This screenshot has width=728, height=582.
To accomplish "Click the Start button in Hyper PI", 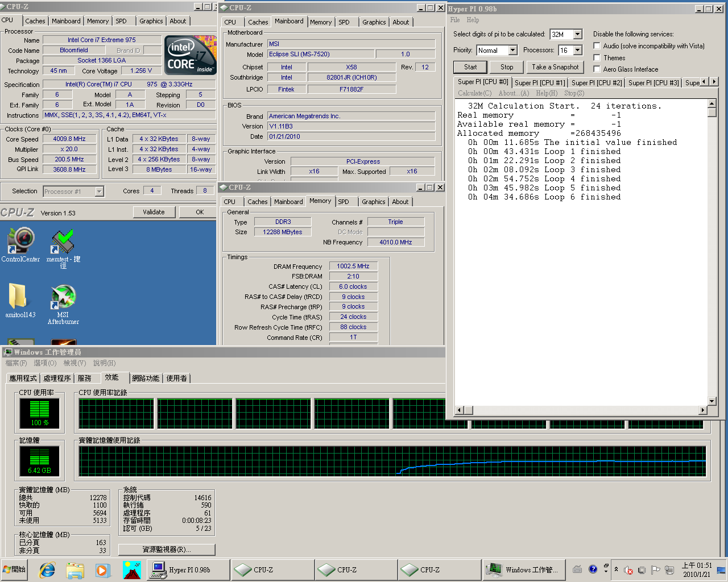I will tap(470, 67).
